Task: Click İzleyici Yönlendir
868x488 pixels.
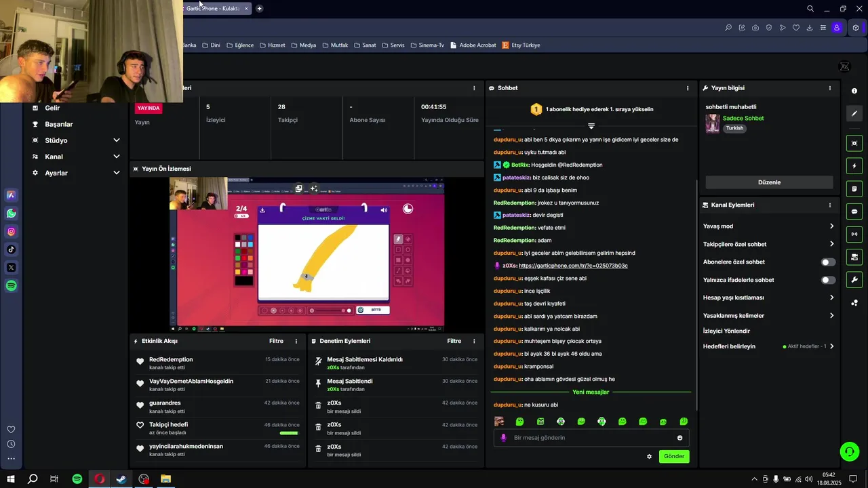Action: point(726,331)
